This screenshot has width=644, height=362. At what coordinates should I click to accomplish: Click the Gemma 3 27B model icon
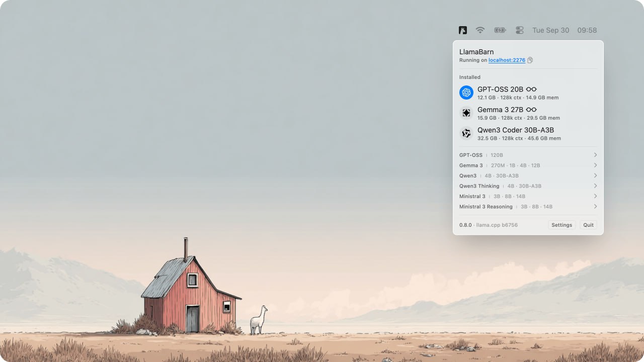point(466,113)
